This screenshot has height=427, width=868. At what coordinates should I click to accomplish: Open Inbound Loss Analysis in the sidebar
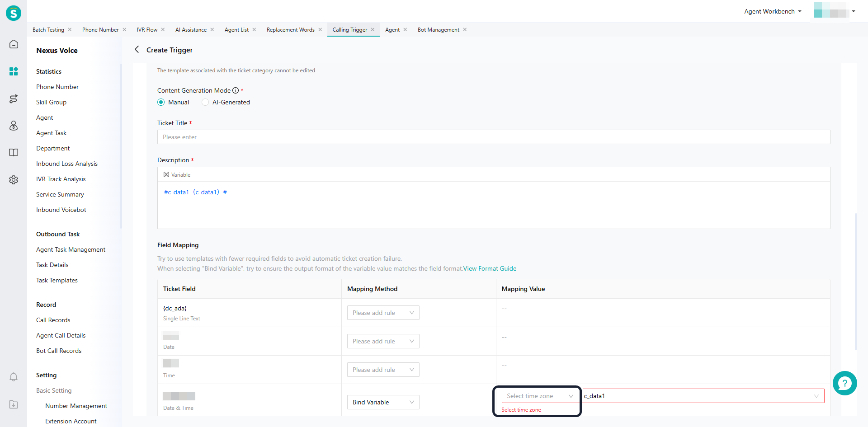coord(67,164)
